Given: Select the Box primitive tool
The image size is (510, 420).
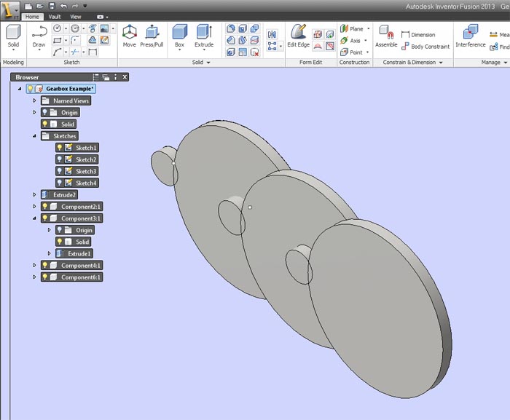Looking at the screenshot, I should (179, 36).
